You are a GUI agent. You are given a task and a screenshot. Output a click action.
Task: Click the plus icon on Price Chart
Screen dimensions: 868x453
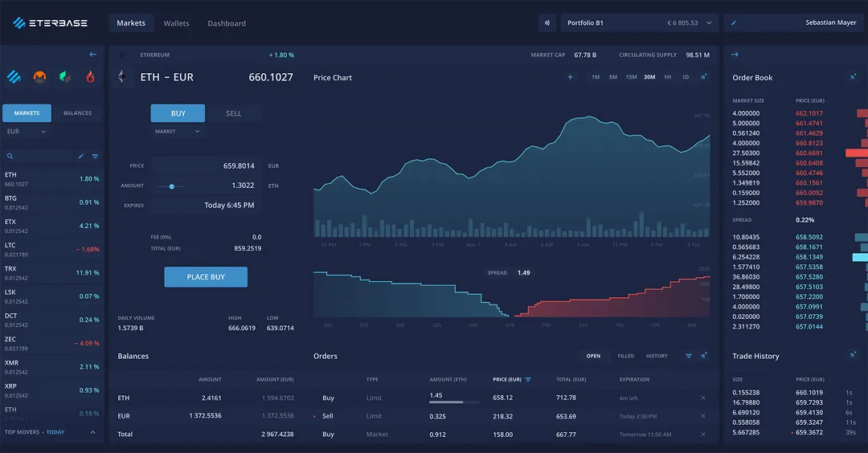click(570, 77)
